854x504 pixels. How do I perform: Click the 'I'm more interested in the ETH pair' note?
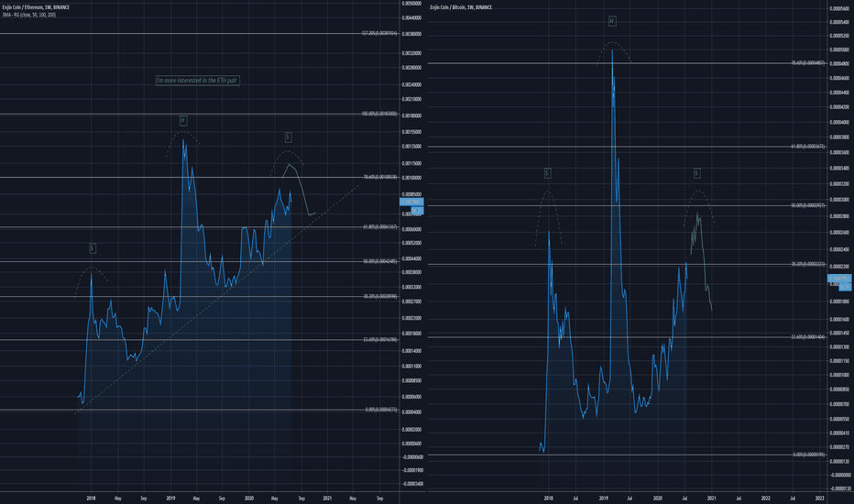click(x=197, y=81)
